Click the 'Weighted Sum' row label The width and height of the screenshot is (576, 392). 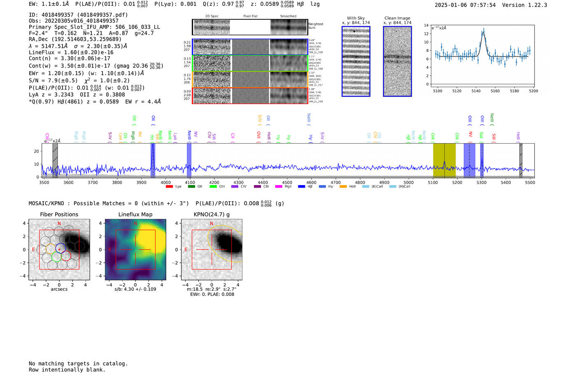pos(316,26)
